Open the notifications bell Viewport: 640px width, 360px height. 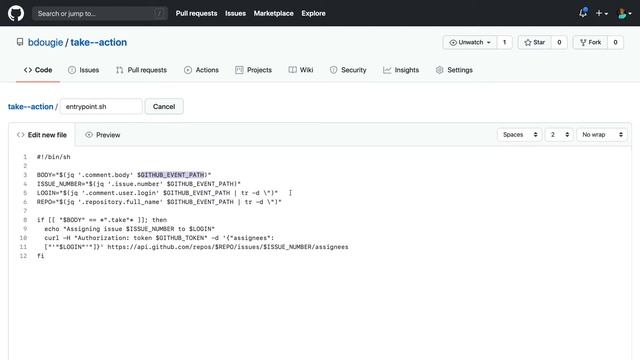pyautogui.click(x=583, y=13)
